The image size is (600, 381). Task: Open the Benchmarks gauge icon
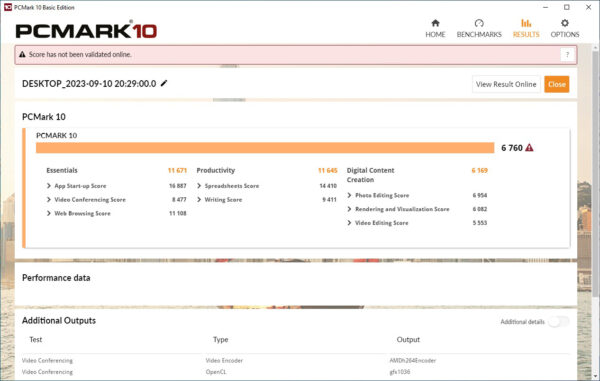[x=479, y=23]
